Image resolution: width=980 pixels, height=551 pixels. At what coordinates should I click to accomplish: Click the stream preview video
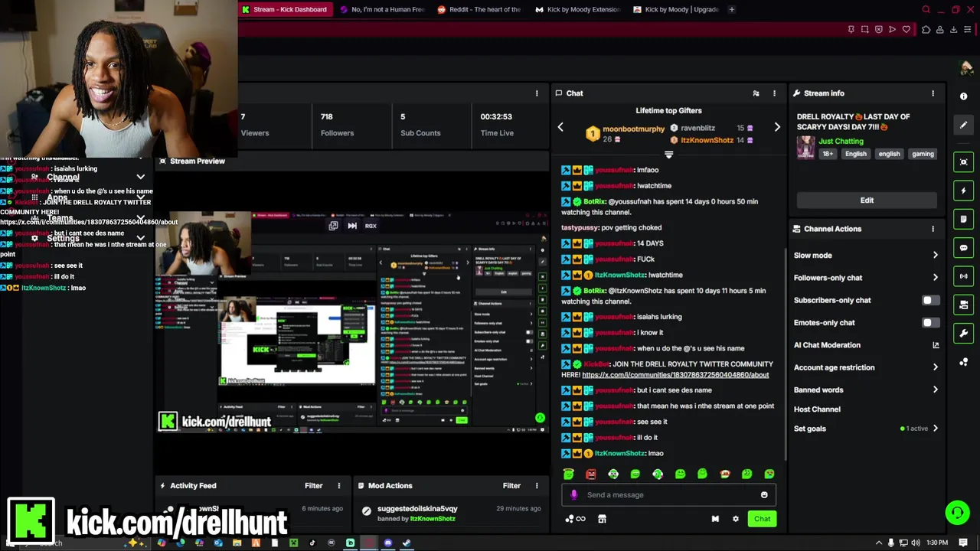(352, 321)
